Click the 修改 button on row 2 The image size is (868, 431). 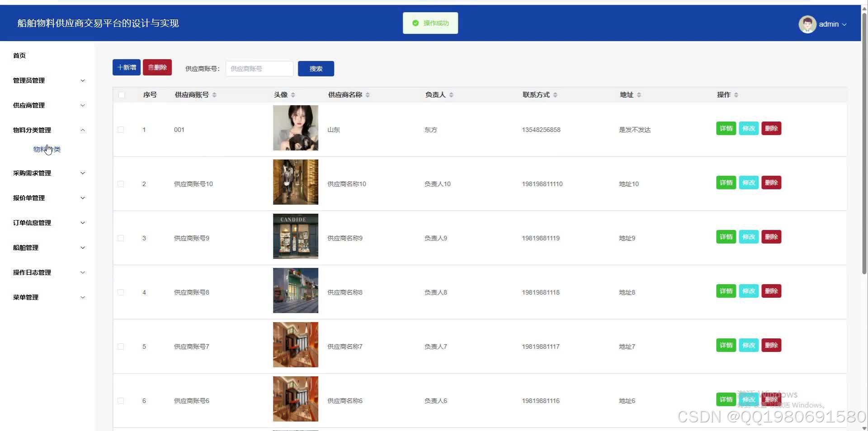point(748,183)
